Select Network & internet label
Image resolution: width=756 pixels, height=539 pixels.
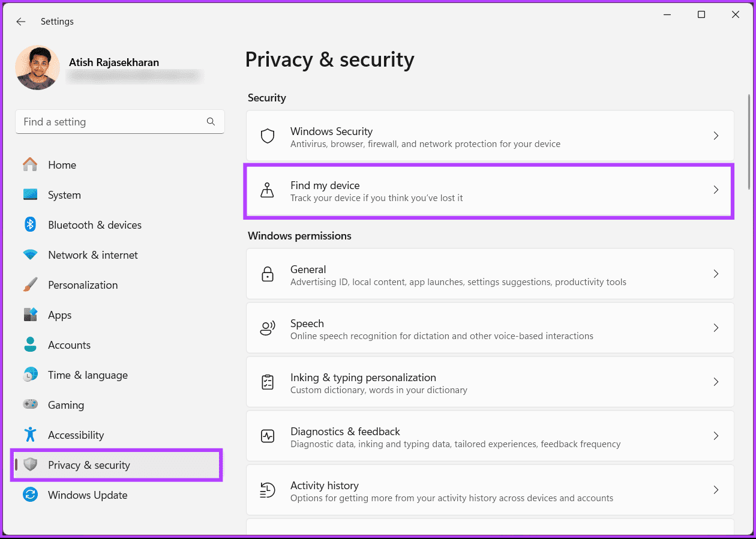pos(93,255)
